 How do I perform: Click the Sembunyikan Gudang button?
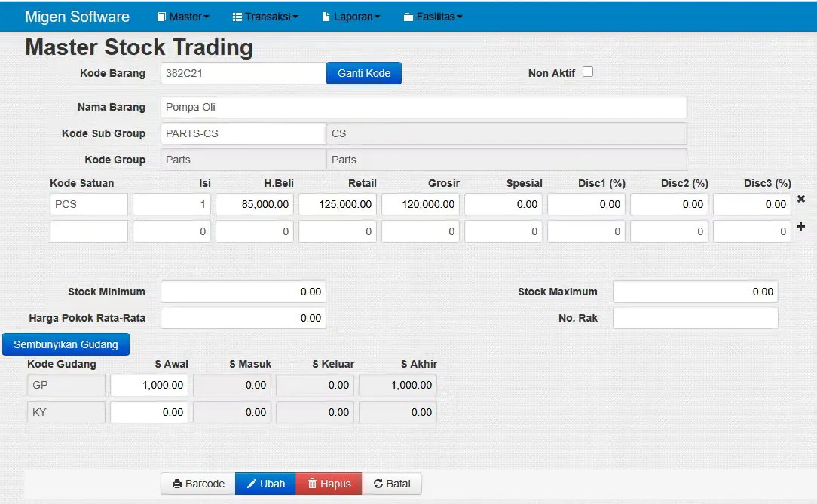tap(66, 344)
